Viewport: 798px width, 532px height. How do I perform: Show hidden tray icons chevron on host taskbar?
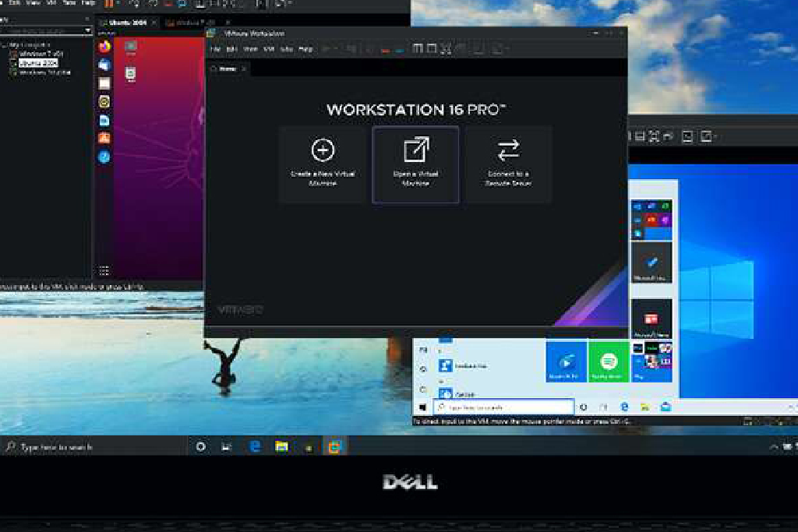tap(774, 447)
